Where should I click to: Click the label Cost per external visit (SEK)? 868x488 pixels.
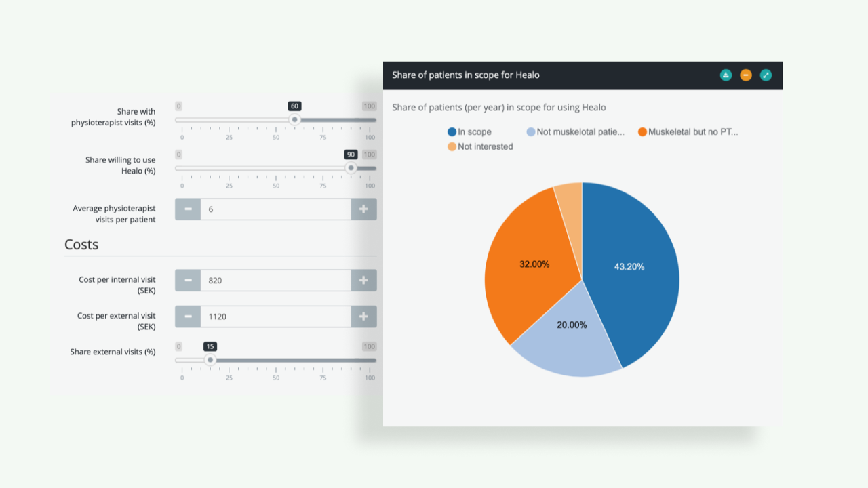[x=117, y=321]
